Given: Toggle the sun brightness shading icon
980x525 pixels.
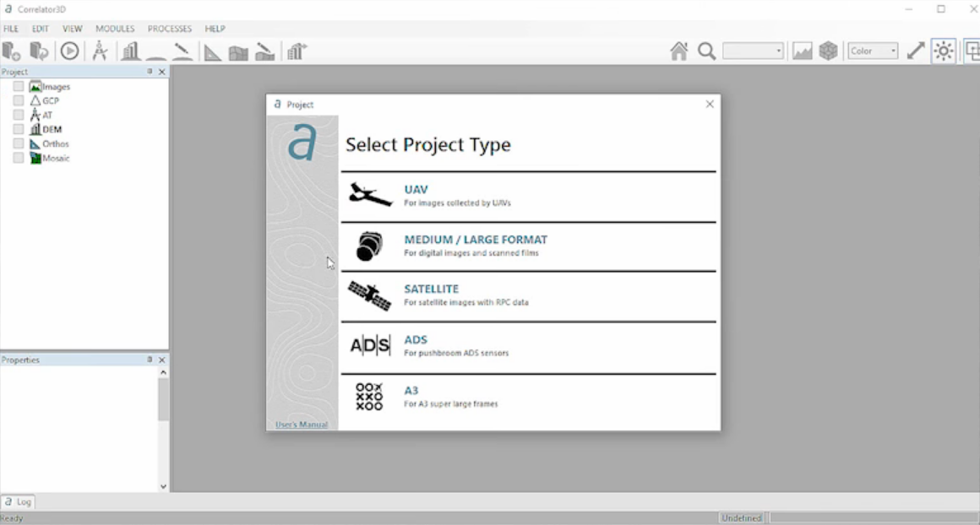Looking at the screenshot, I should click(943, 51).
